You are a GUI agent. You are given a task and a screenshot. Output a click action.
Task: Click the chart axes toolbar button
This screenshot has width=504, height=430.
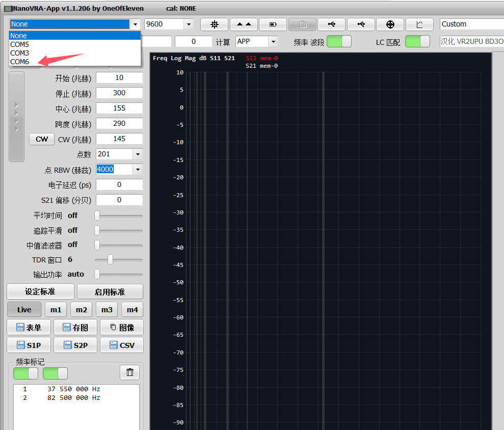coord(419,24)
